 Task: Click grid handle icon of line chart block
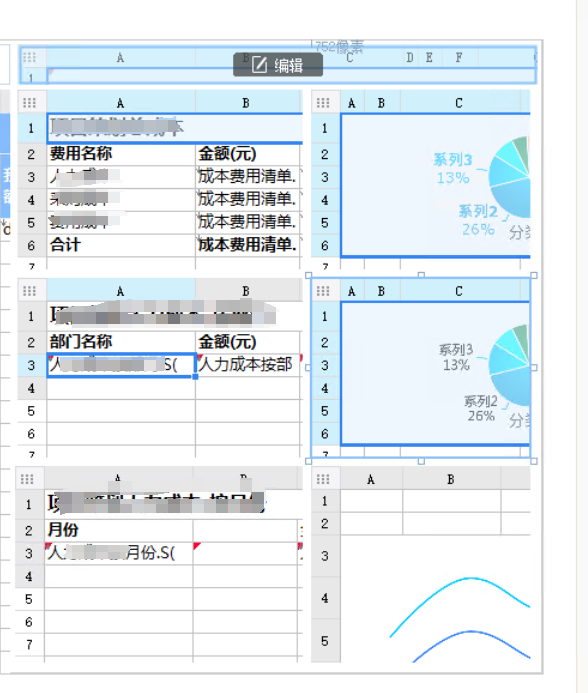click(x=323, y=479)
